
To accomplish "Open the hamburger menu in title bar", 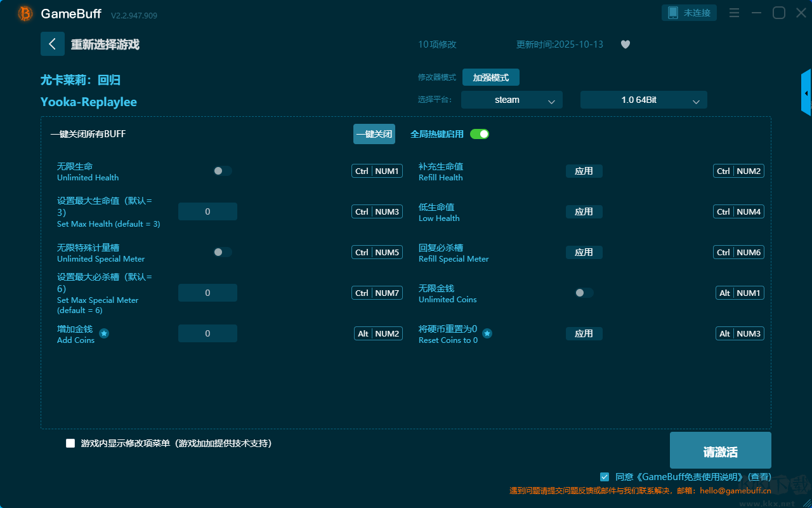I will click(x=734, y=13).
